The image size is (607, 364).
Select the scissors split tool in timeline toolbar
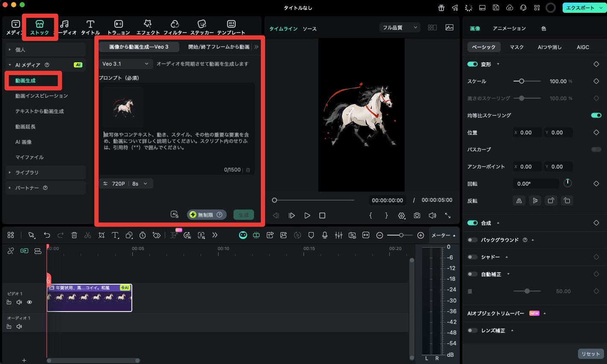(x=88, y=235)
